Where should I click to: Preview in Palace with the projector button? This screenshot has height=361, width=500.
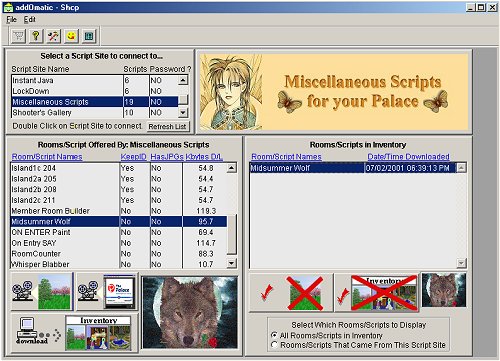tap(107, 291)
